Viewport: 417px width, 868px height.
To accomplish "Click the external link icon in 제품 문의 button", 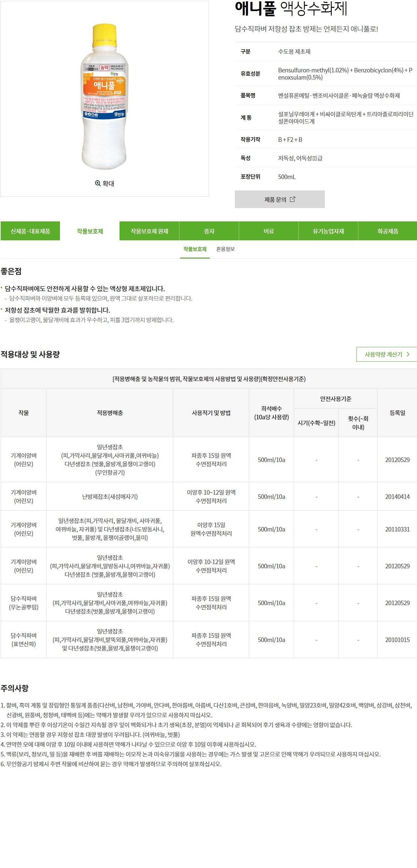I will 293,199.
